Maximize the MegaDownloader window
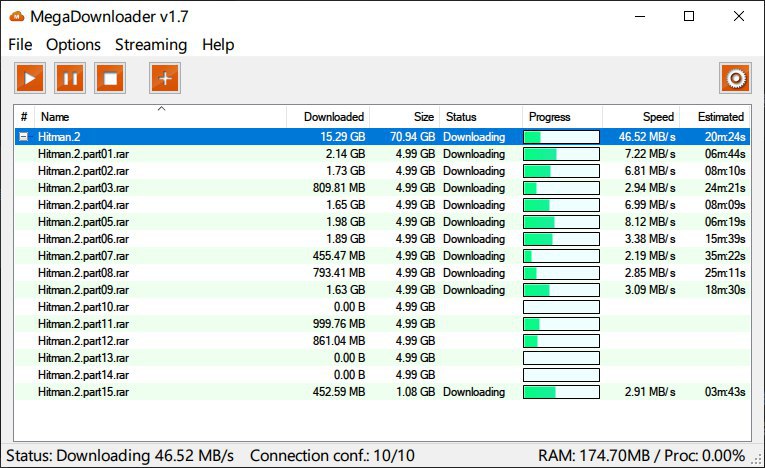This screenshot has height=468, width=765. click(689, 16)
